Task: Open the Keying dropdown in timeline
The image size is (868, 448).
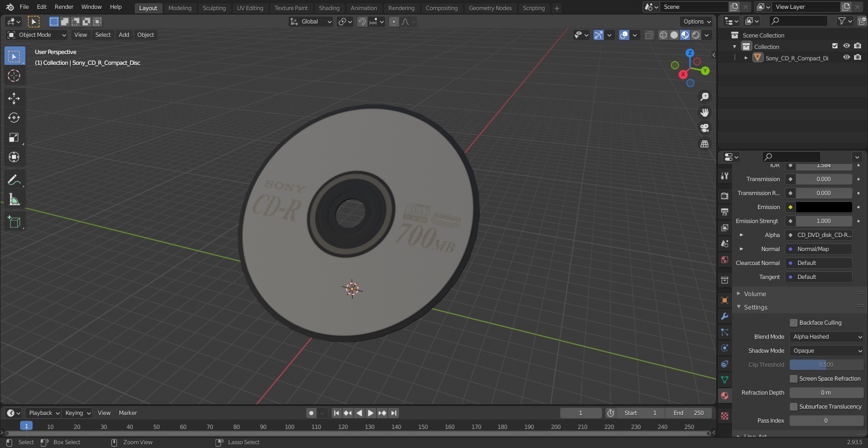Action: [78, 413]
